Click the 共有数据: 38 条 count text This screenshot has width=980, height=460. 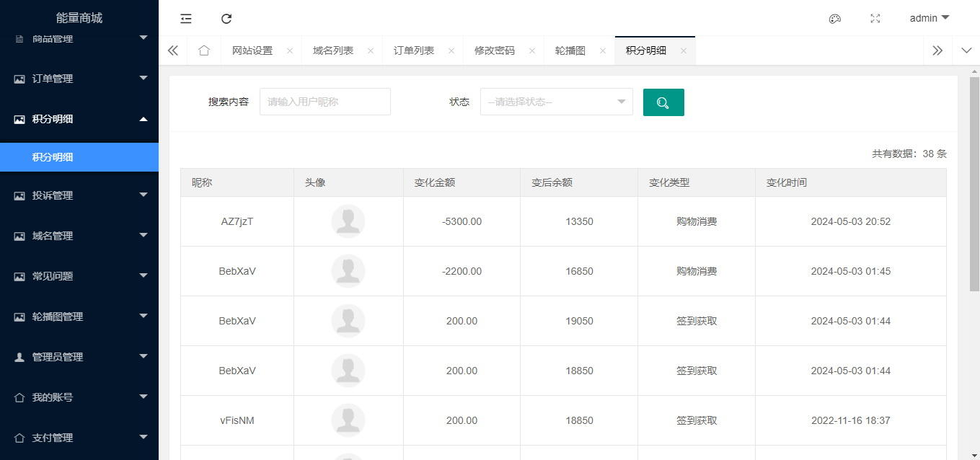coord(909,154)
